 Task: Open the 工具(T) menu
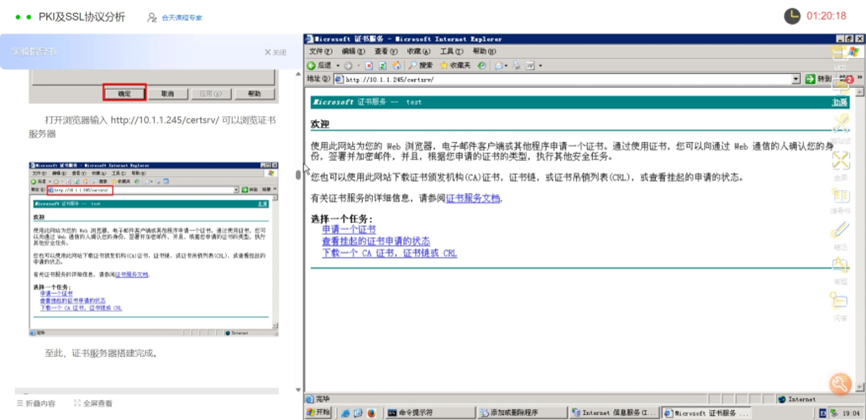451,51
